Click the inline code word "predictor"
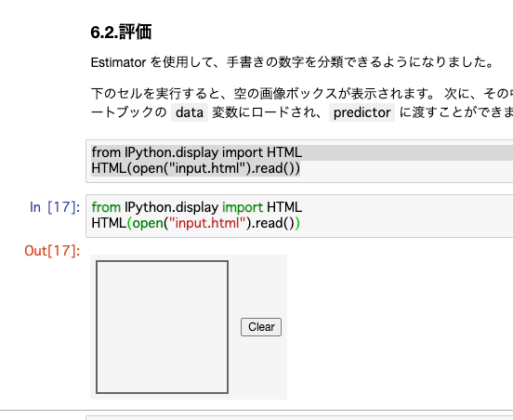 362,112
